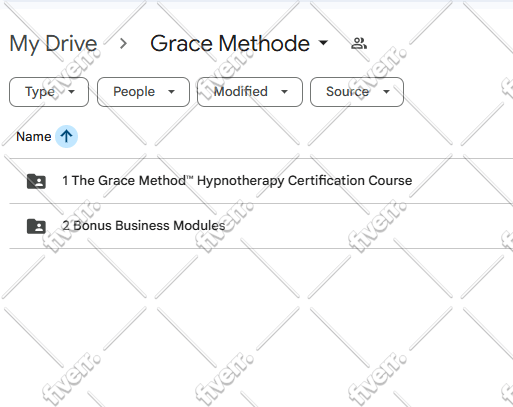This screenshot has height=407, width=513.
Task: Open the Modified filter dropdown
Action: [x=250, y=92]
